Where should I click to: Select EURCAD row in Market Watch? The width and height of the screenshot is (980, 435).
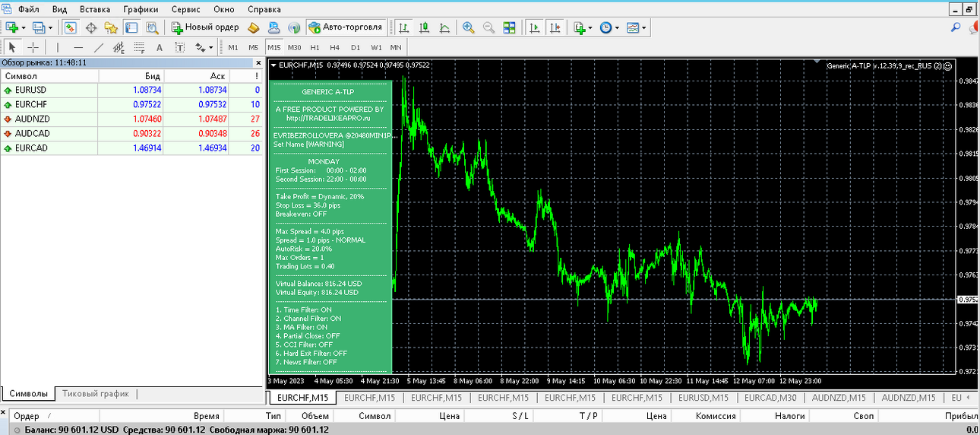coord(131,148)
